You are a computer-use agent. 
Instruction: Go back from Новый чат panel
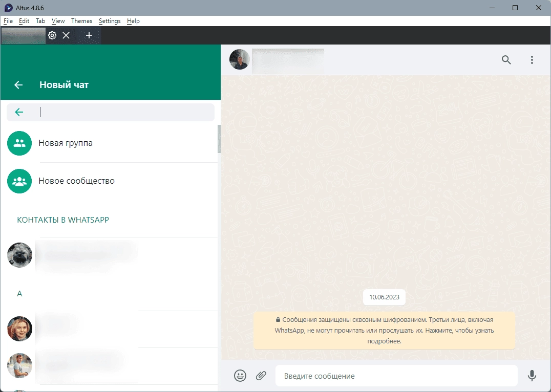point(18,84)
